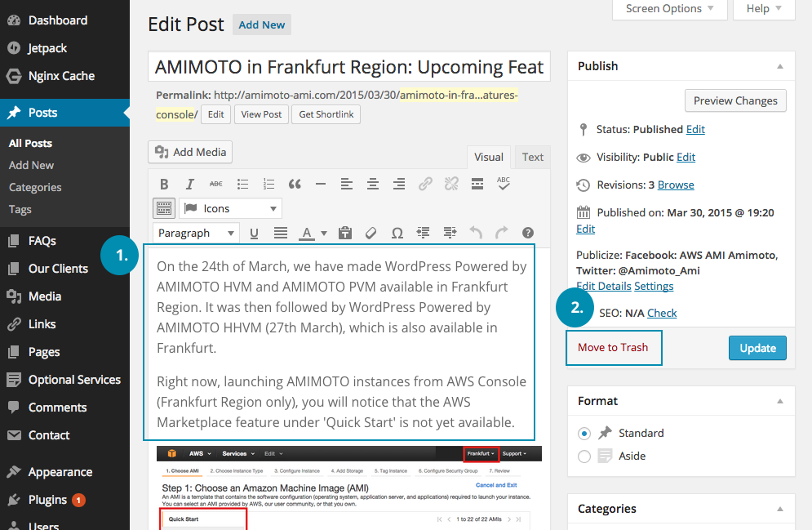Viewport: 812px width, 530px height.
Task: Select the Standard post format
Action: 584,433
